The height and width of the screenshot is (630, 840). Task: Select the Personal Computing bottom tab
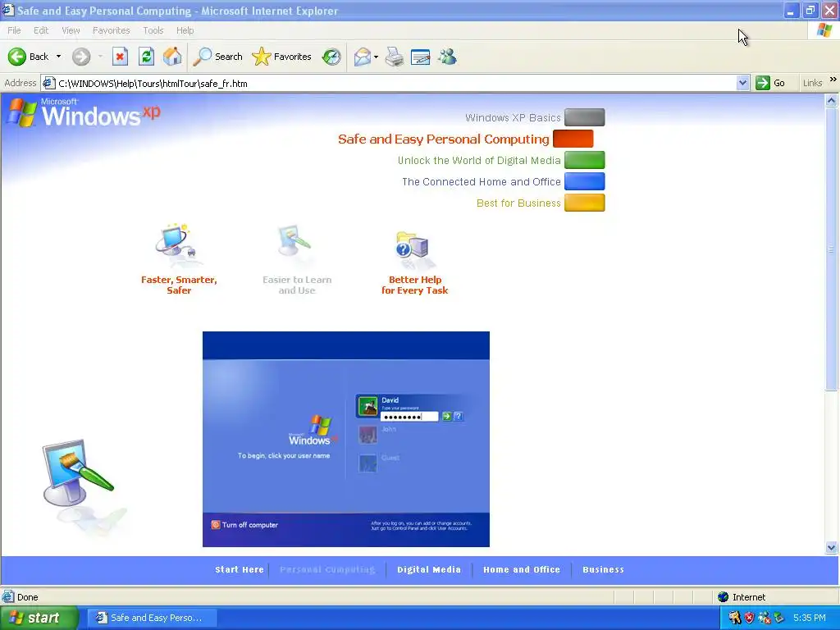pyautogui.click(x=327, y=569)
